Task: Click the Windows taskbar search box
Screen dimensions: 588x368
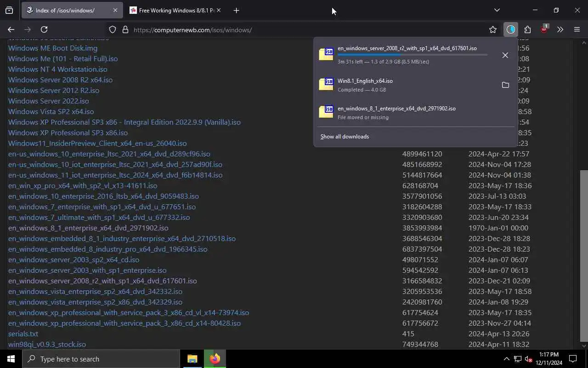Action: click(x=101, y=359)
